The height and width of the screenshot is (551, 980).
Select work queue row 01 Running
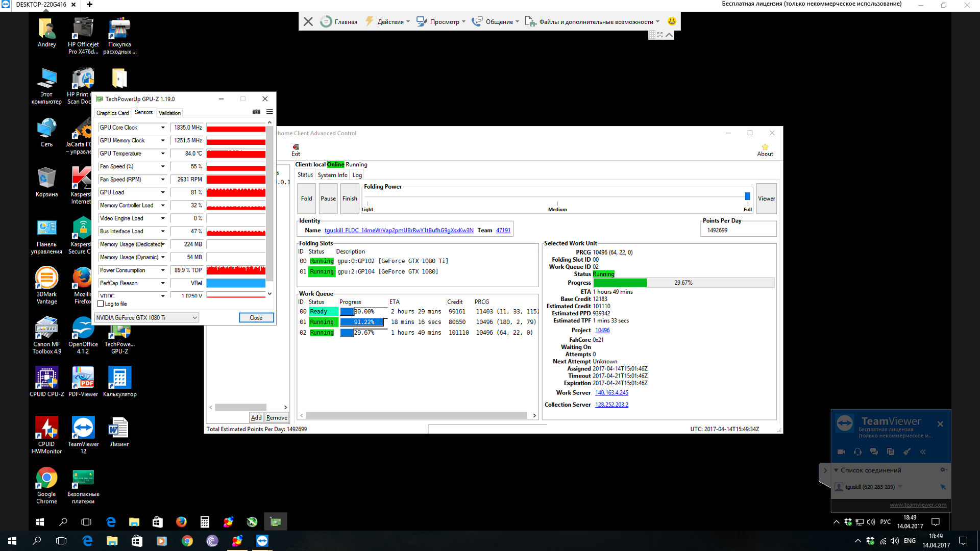322,322
